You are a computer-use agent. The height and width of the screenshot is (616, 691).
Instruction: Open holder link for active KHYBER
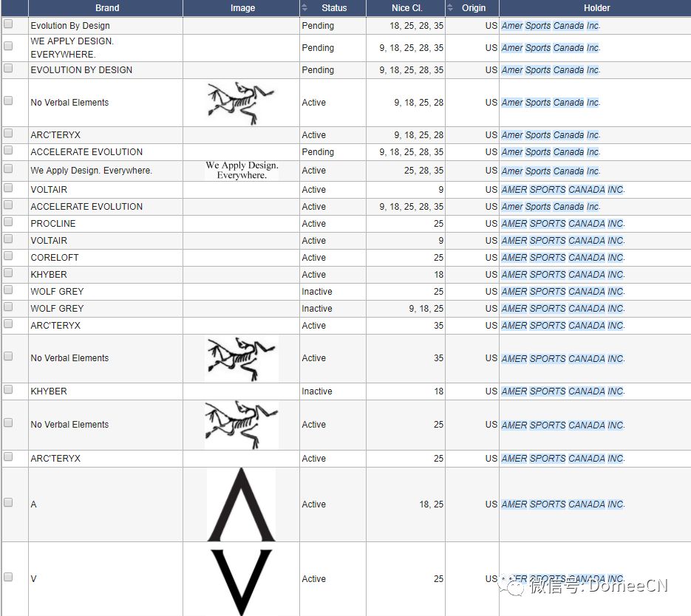click(x=562, y=274)
